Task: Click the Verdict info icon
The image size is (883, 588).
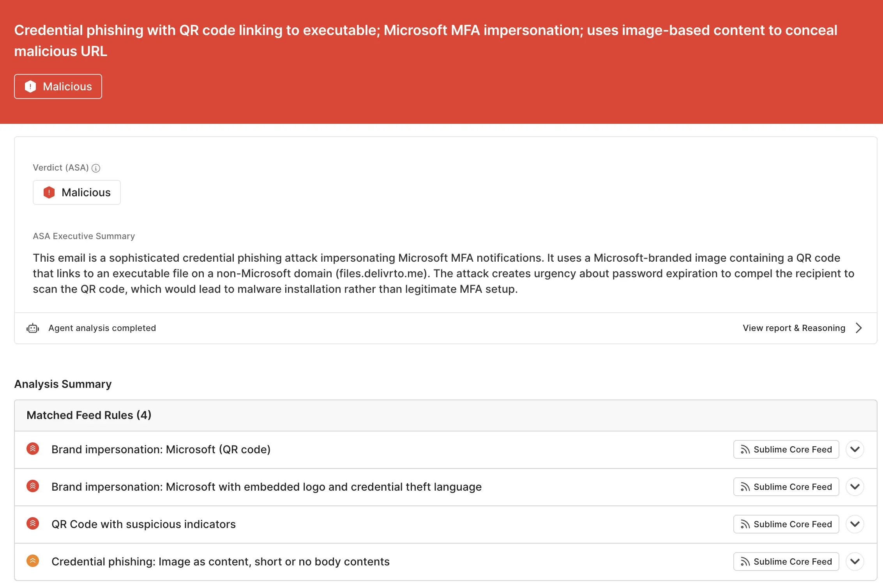Action: (96, 168)
